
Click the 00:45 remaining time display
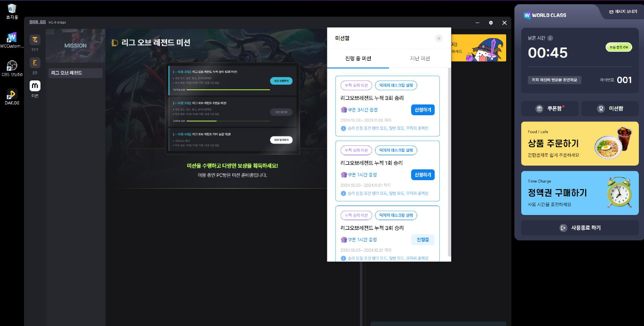pos(548,53)
